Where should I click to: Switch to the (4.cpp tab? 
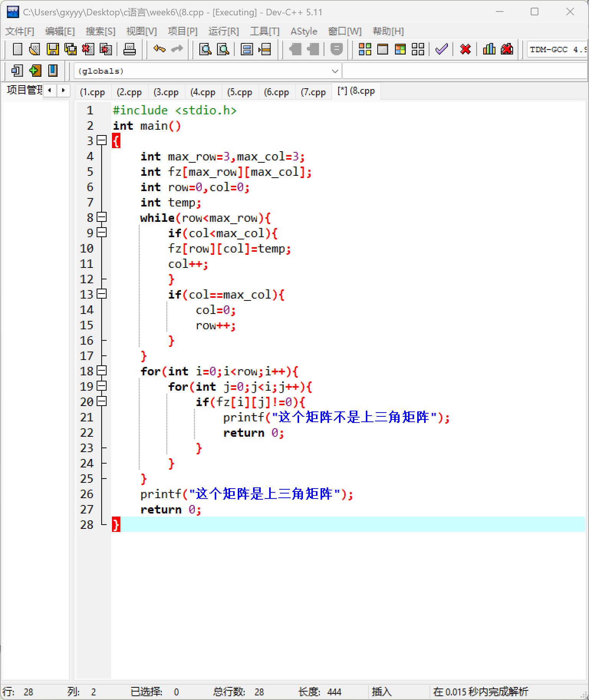pyautogui.click(x=203, y=92)
